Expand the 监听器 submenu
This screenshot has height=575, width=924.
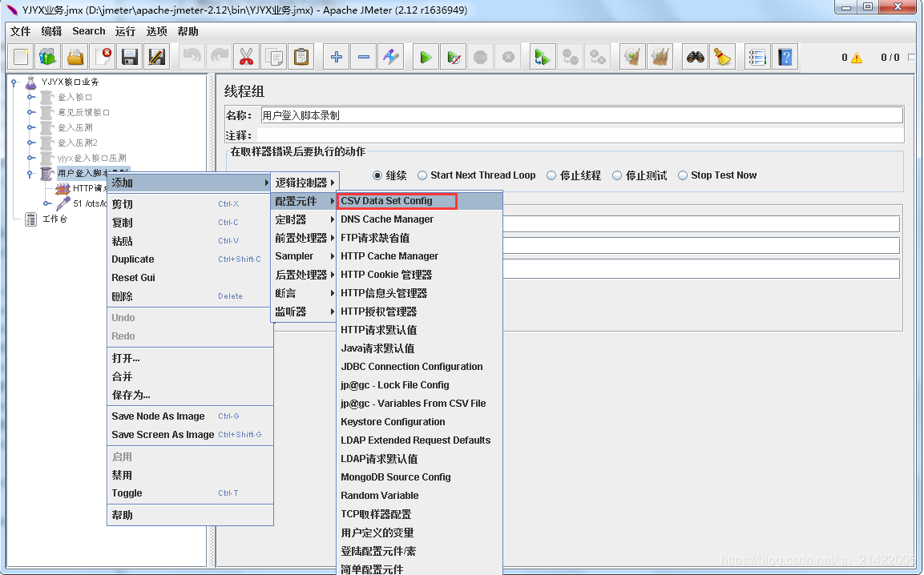coord(304,312)
